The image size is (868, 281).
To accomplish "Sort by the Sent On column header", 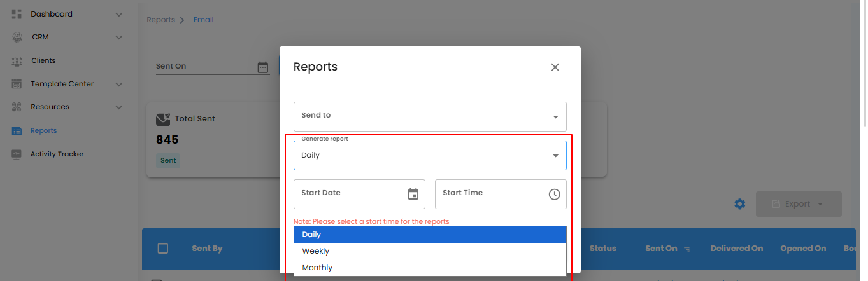I will point(661,249).
